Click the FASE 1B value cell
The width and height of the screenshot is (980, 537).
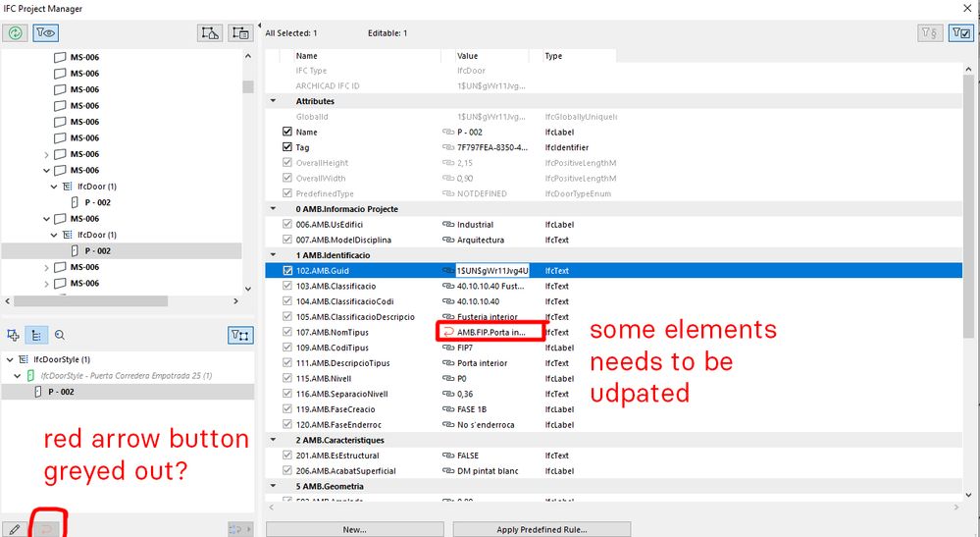point(472,409)
